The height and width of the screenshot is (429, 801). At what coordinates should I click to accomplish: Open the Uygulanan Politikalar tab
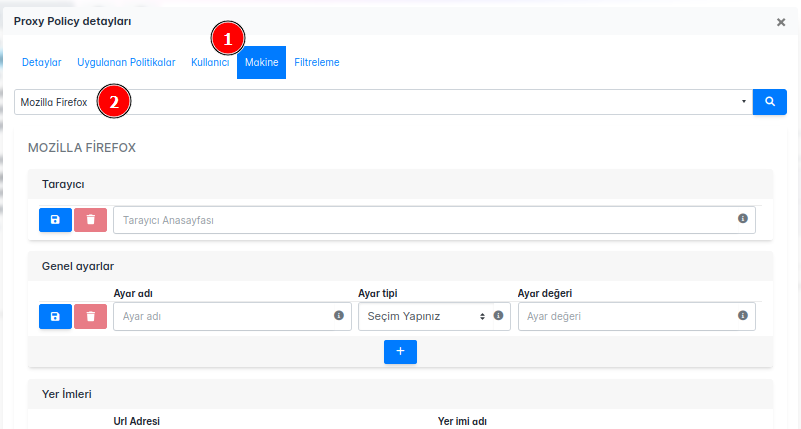[126, 62]
